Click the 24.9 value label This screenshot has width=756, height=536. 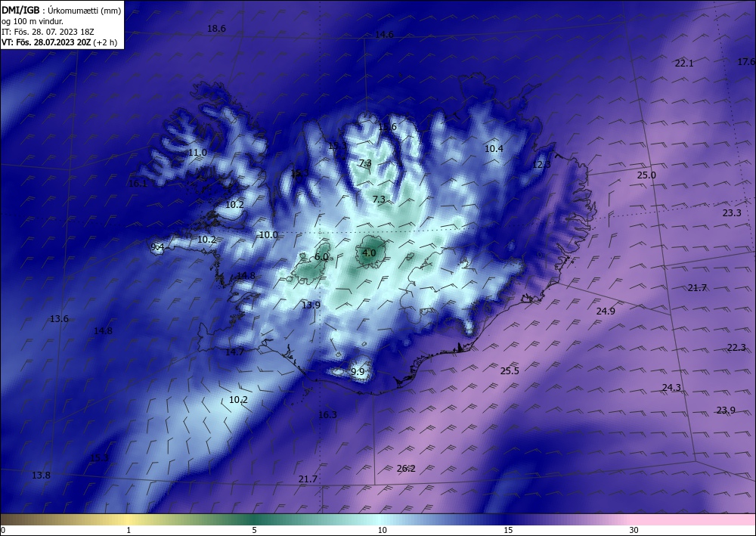point(606,311)
